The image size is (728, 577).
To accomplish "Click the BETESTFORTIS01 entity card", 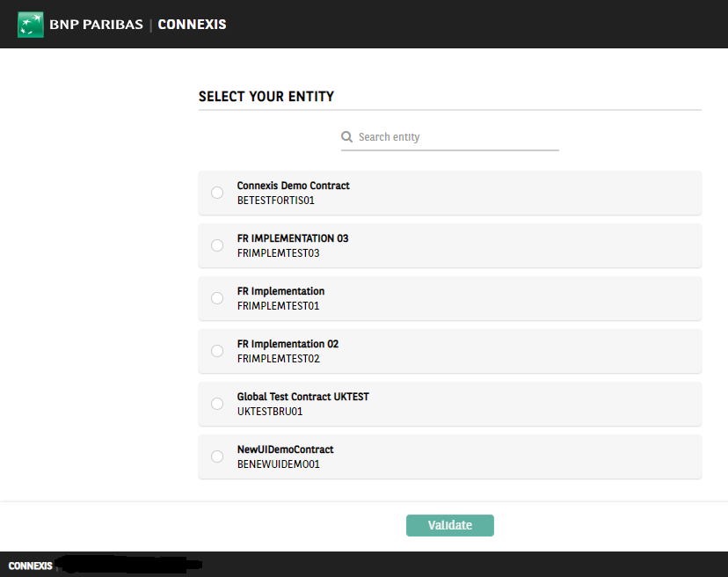I will coord(450,193).
